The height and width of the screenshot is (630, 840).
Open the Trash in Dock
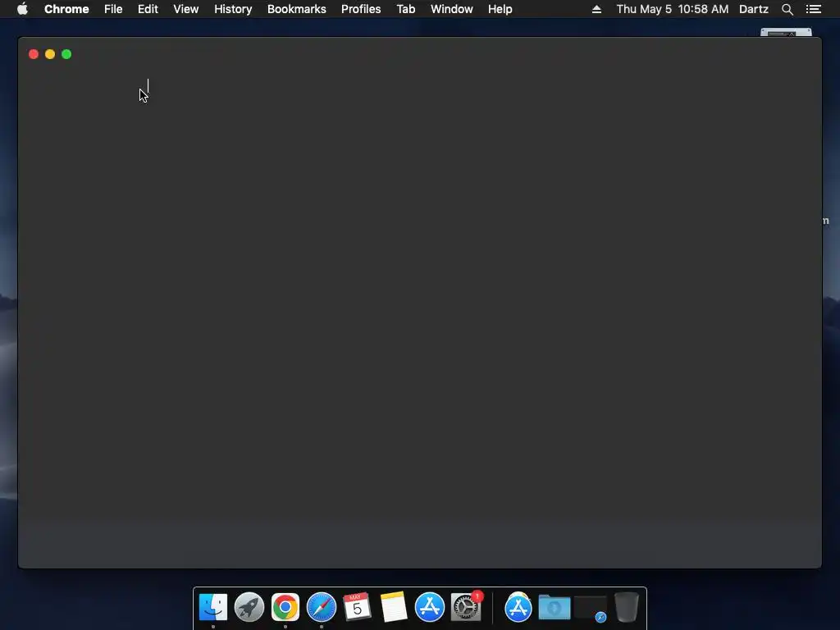click(x=626, y=607)
